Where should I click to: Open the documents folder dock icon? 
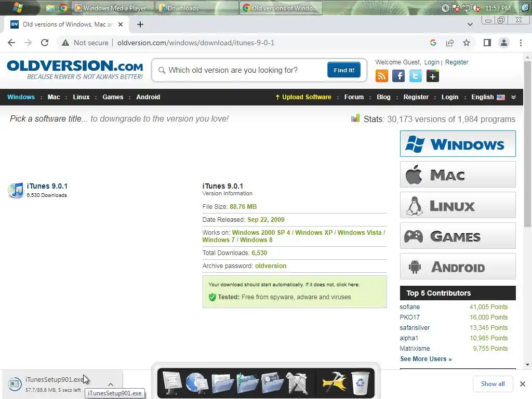222,383
